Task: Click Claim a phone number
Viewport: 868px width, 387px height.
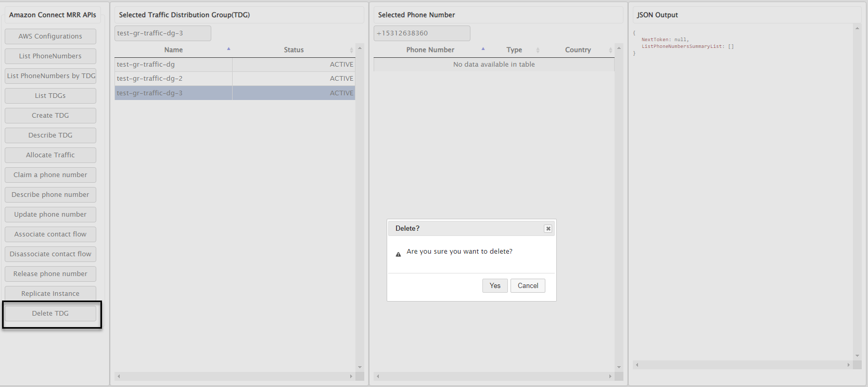Action: coord(50,175)
